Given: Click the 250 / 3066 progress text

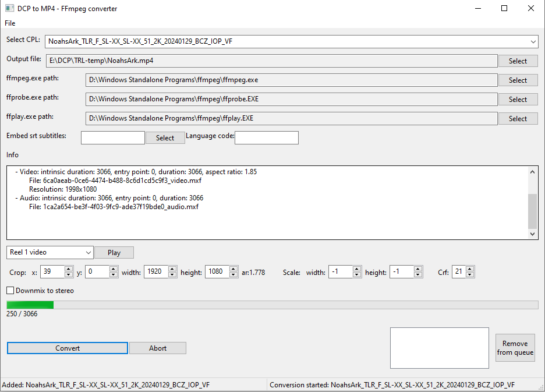Looking at the screenshot, I should tap(22, 314).
